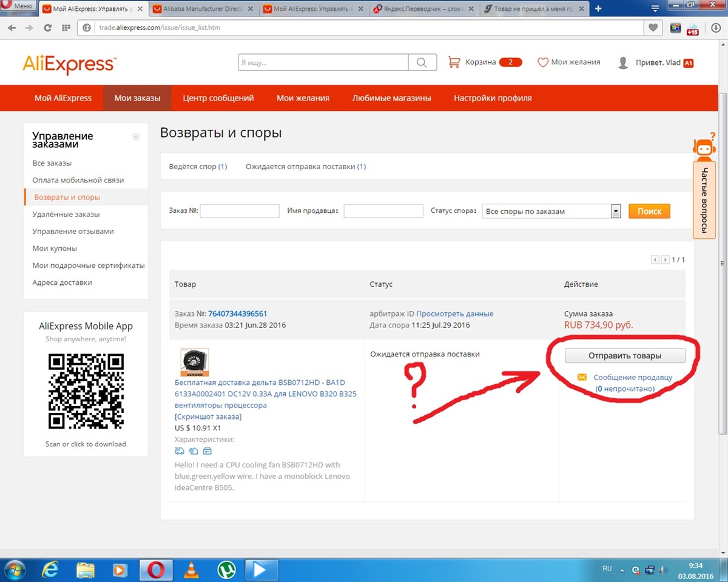Click the return card characteristic icon
This screenshot has height=582, width=728.
coord(207,451)
